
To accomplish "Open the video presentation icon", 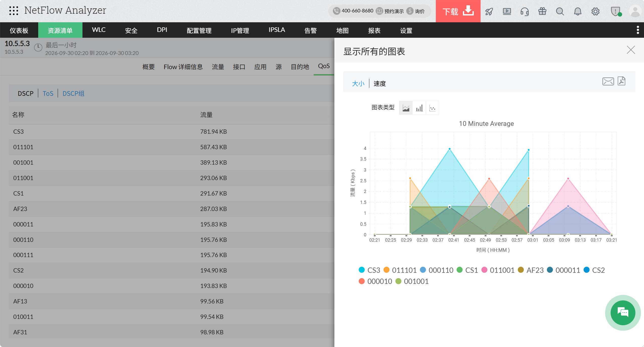I will pyautogui.click(x=507, y=11).
